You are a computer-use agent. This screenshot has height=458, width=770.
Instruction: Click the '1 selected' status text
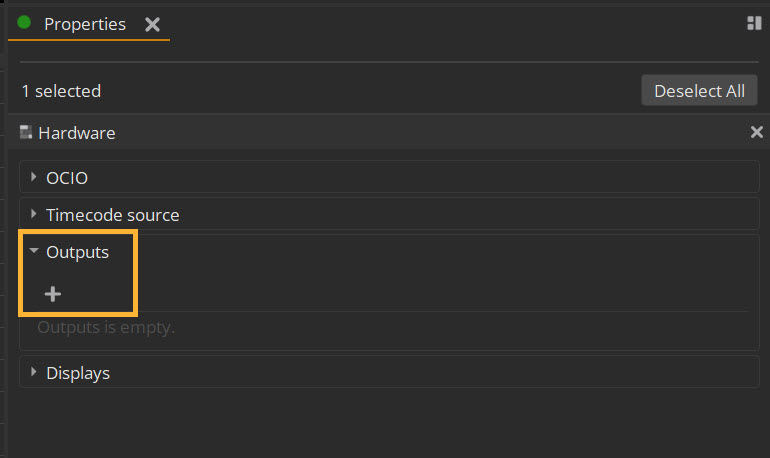click(x=61, y=91)
